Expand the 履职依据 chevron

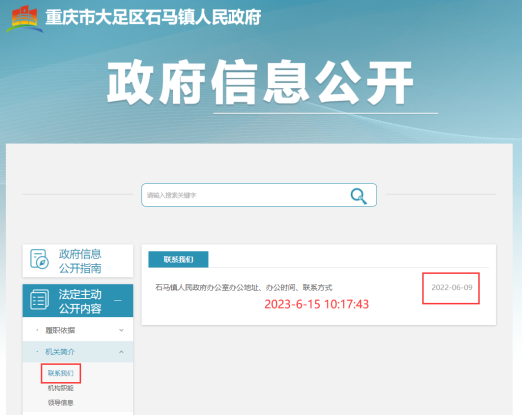(121, 330)
